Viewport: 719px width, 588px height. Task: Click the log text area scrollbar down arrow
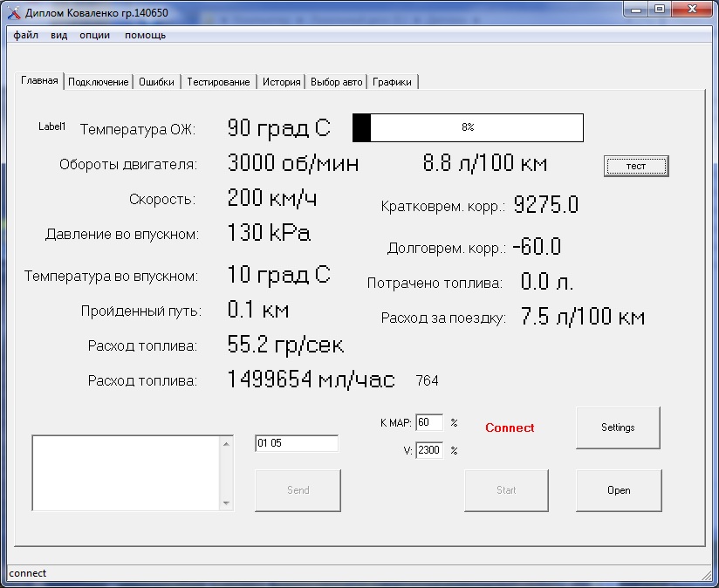[x=227, y=503]
